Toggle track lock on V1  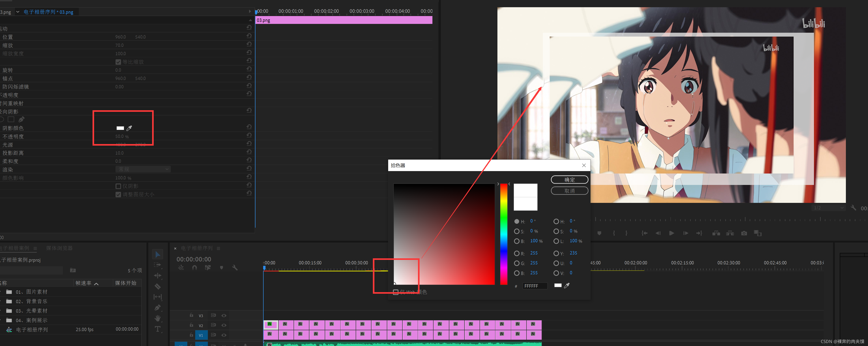tap(191, 335)
